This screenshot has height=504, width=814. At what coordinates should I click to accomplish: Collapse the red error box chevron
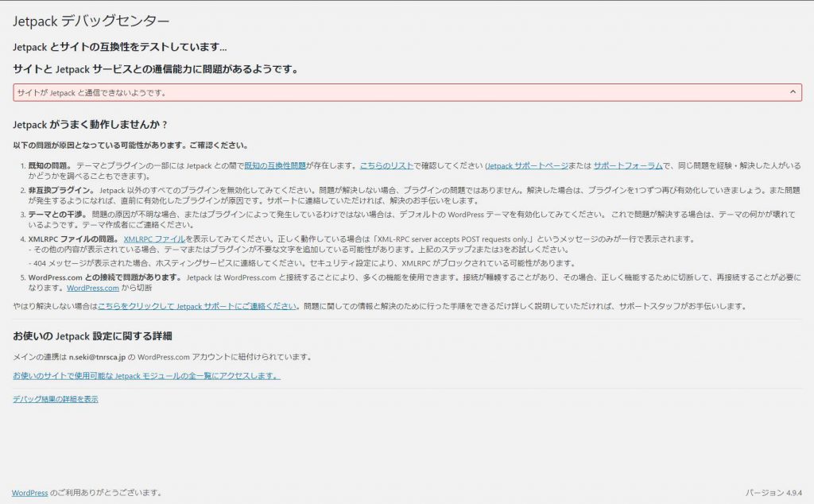click(x=793, y=92)
